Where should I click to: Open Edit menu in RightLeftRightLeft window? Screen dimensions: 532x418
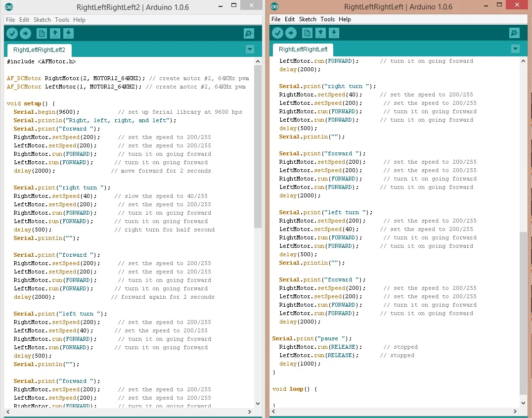pyautogui.click(x=289, y=19)
